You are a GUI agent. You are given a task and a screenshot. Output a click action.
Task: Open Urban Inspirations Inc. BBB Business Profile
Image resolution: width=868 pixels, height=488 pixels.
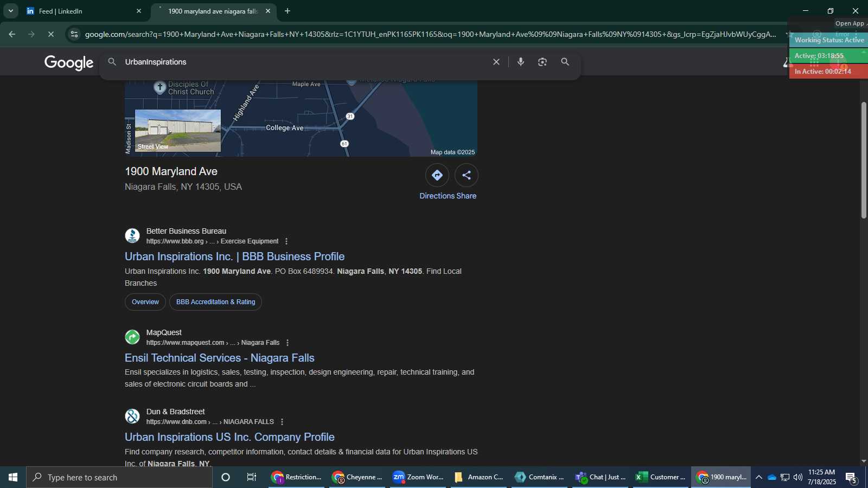[x=235, y=256]
